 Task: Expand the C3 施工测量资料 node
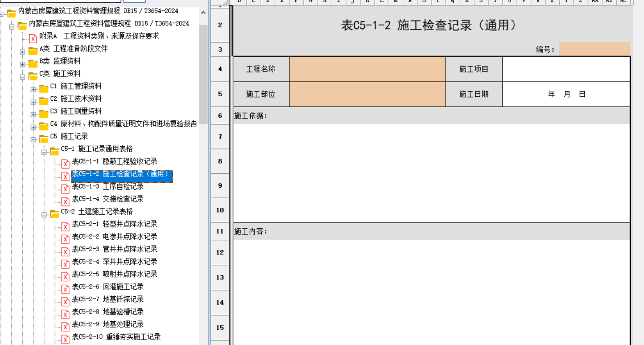click(33, 114)
